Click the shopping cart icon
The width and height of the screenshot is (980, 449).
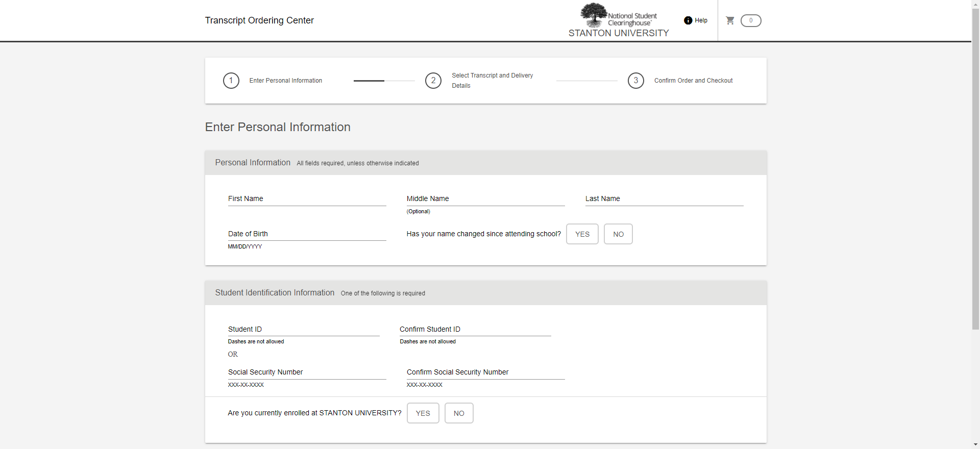[730, 20]
